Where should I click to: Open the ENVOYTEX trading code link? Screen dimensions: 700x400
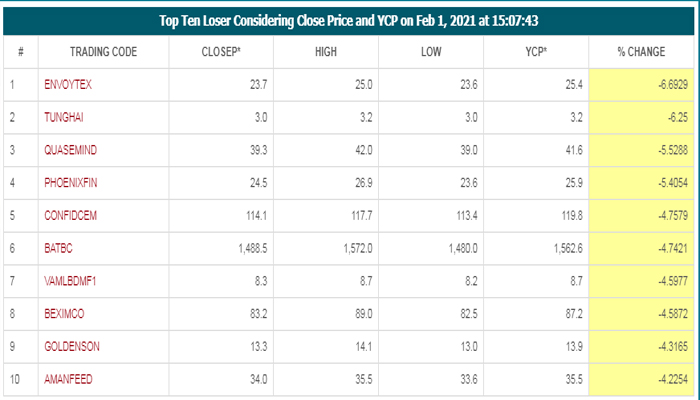(67, 85)
